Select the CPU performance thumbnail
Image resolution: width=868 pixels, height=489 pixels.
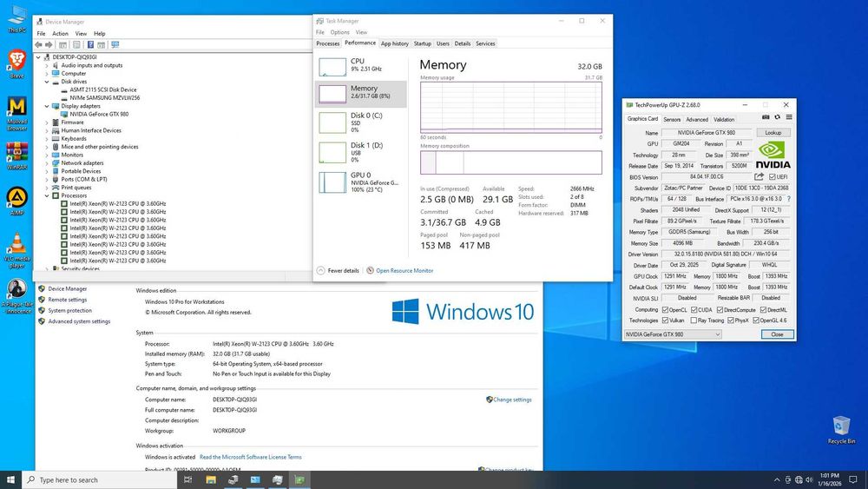(x=332, y=67)
